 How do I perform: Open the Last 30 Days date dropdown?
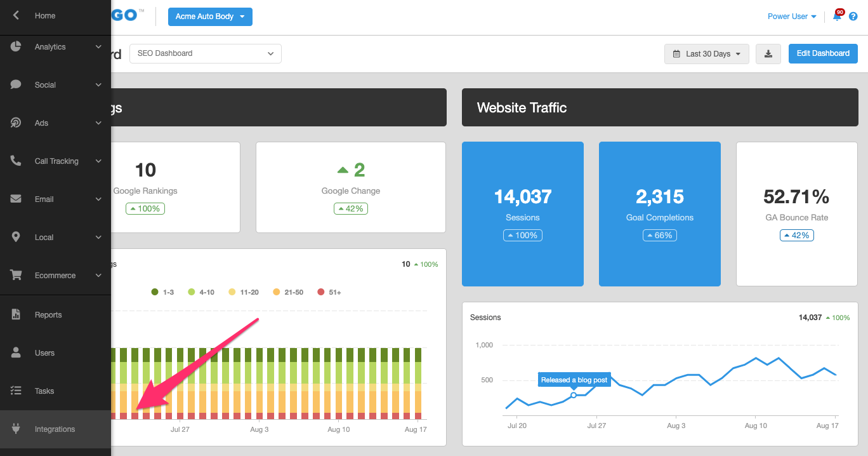[x=707, y=54]
